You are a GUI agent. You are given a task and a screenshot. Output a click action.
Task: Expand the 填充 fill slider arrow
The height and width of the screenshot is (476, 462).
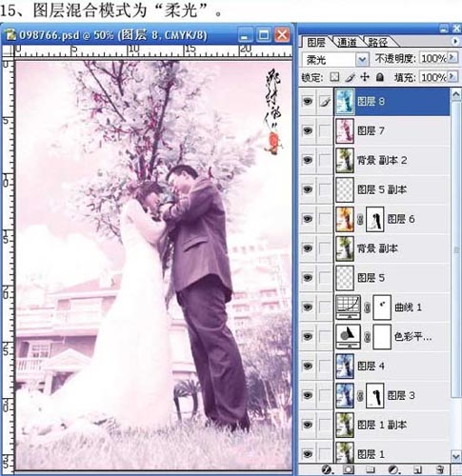click(452, 76)
